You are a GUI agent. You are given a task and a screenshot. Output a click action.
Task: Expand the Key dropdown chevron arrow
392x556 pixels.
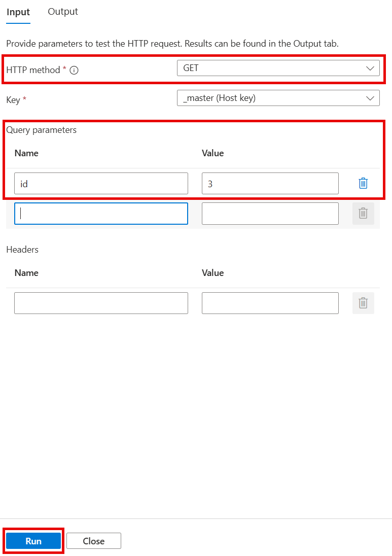(x=370, y=98)
